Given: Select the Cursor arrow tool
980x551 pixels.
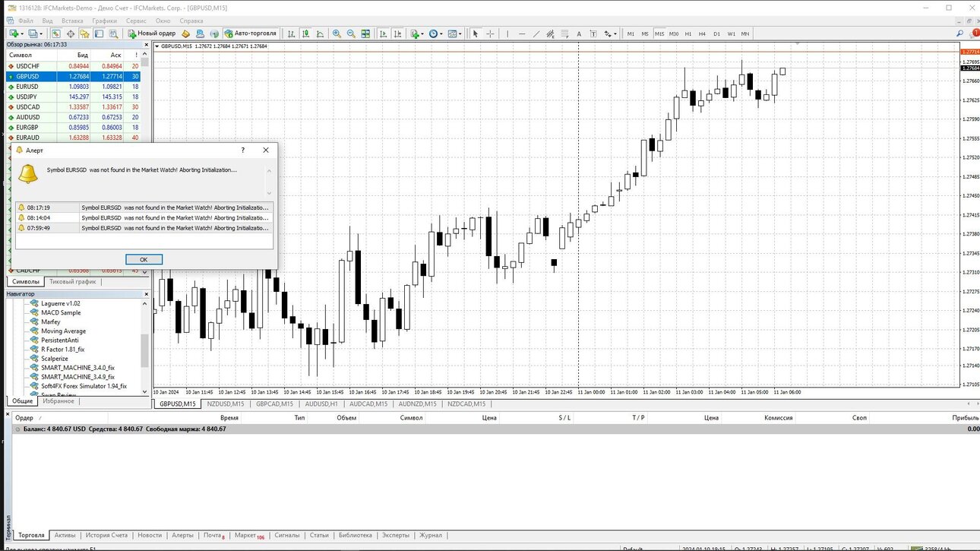Looking at the screenshot, I should pos(476,33).
